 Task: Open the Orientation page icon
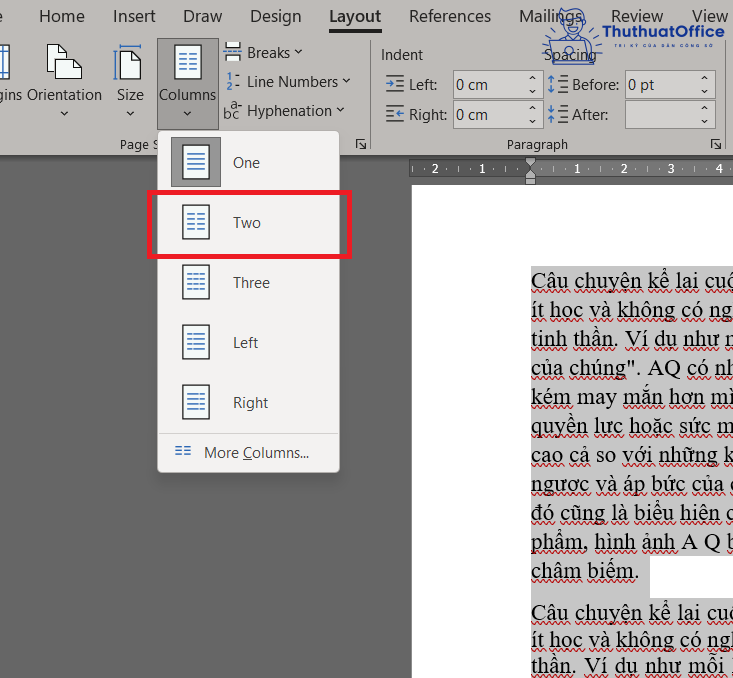[x=64, y=62]
